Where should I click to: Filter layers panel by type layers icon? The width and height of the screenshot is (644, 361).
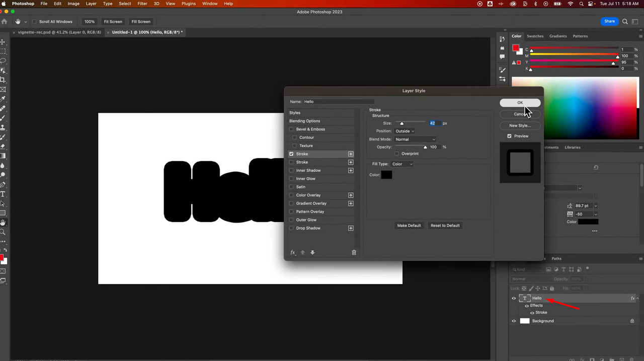pos(563,269)
